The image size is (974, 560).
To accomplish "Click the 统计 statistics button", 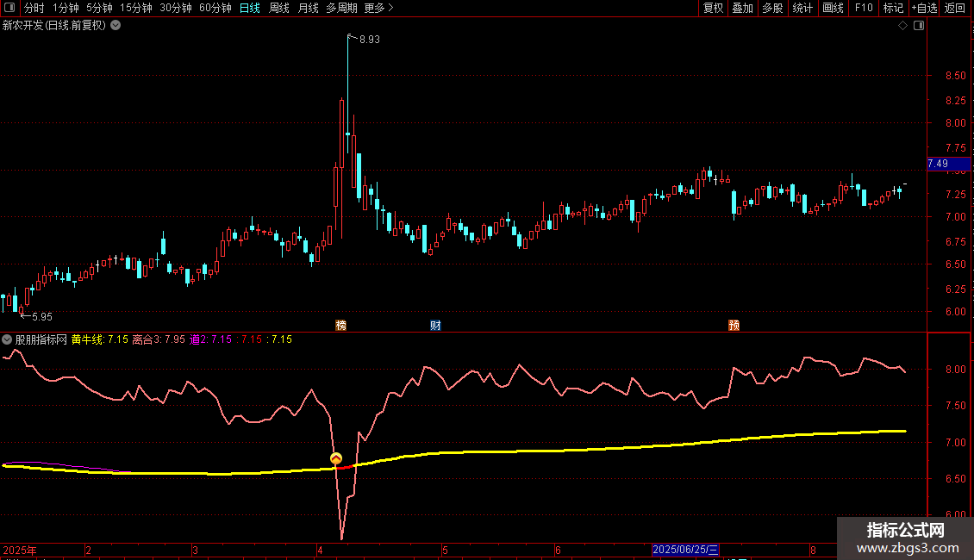I will tap(802, 8).
